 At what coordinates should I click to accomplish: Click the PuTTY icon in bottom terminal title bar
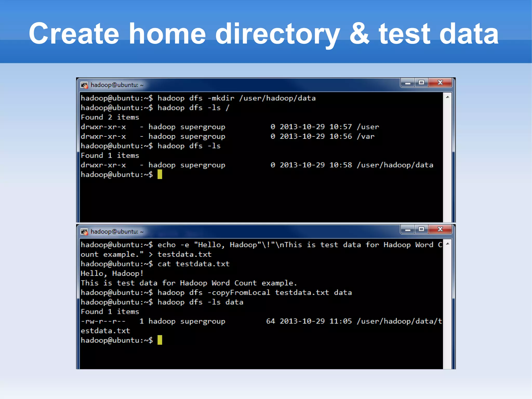pyautogui.click(x=84, y=232)
